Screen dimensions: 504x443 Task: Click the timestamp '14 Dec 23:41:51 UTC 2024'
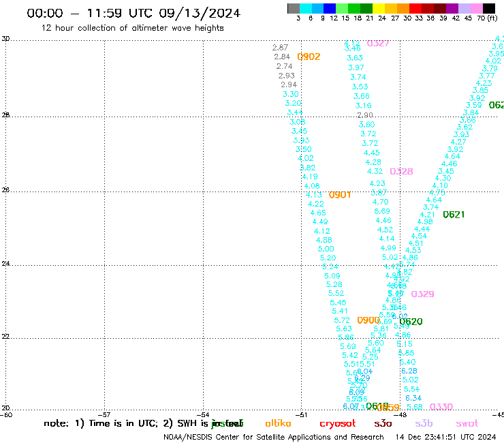(445, 437)
